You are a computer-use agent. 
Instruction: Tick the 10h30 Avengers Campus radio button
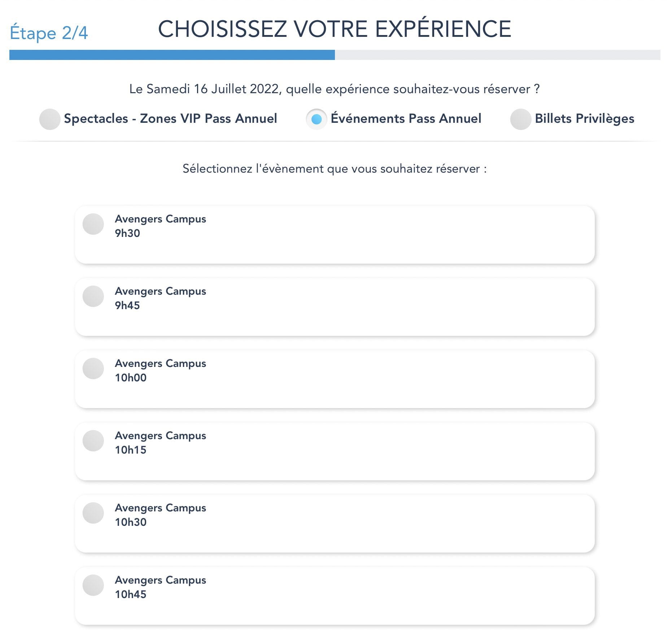tap(93, 513)
